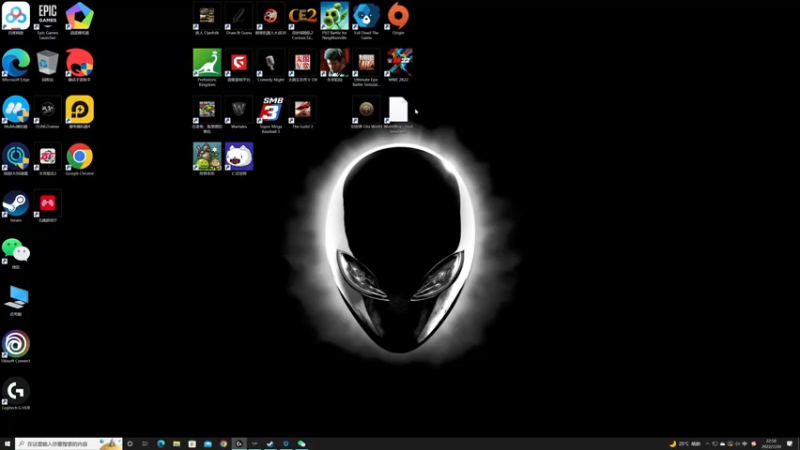Open Cortana circle in the taskbar
The height and width of the screenshot is (450, 800).
(130, 444)
